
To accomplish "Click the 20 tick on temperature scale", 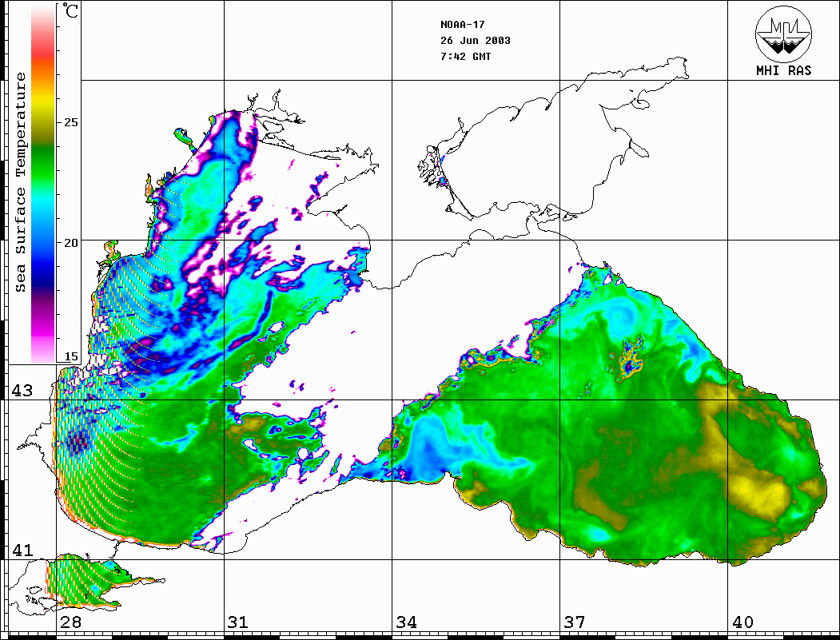I will (x=70, y=243).
